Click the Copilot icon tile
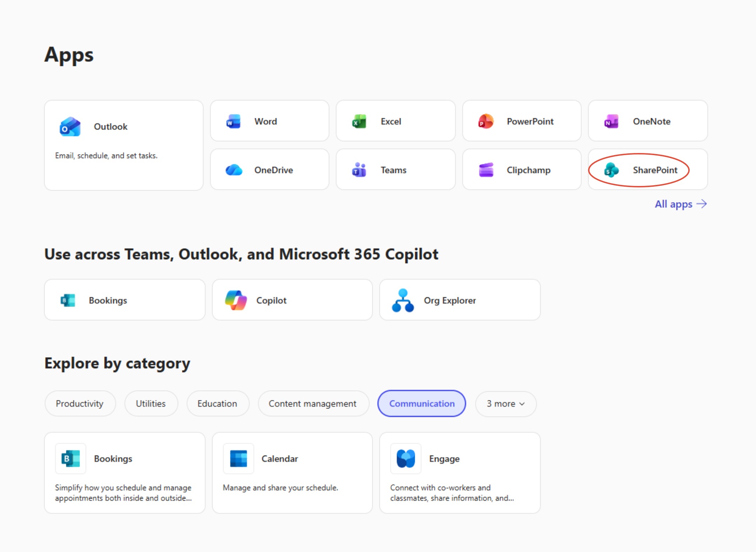Viewport: 756px width, 552px height. click(236, 300)
